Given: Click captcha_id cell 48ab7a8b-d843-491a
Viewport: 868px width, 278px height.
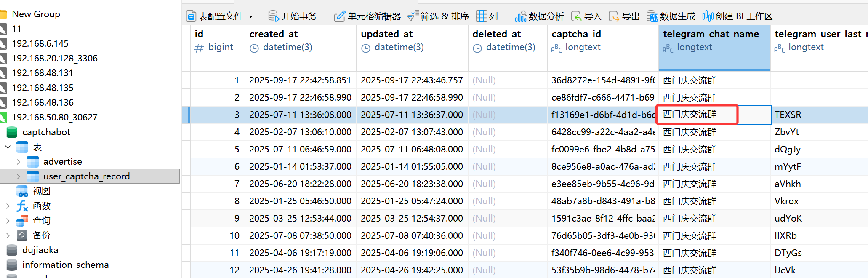Looking at the screenshot, I should pos(602,201).
